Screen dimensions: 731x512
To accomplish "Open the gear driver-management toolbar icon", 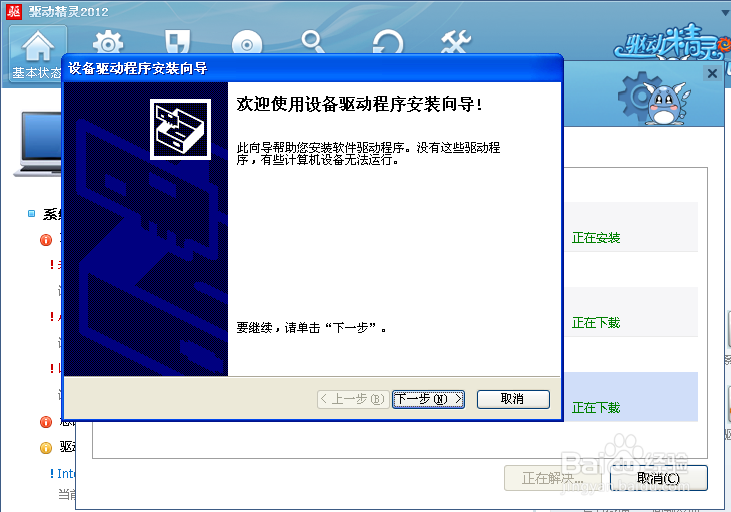I will click(108, 43).
